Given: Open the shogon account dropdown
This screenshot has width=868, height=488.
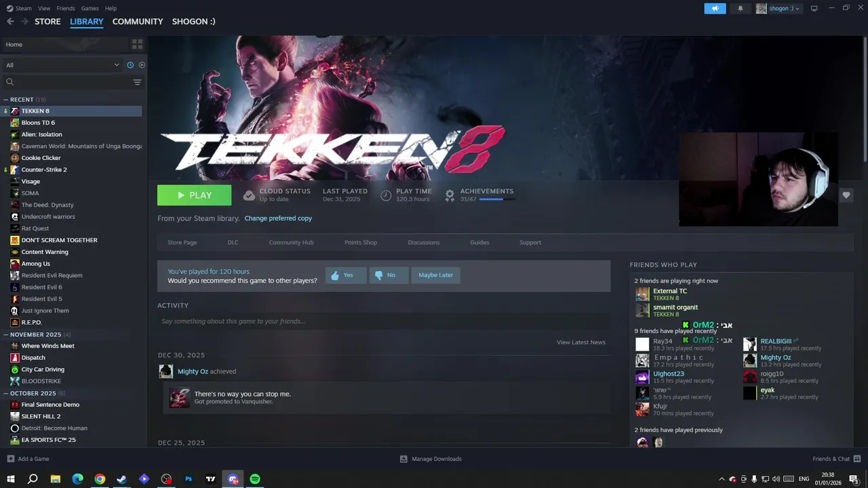Looking at the screenshot, I should click(778, 8).
